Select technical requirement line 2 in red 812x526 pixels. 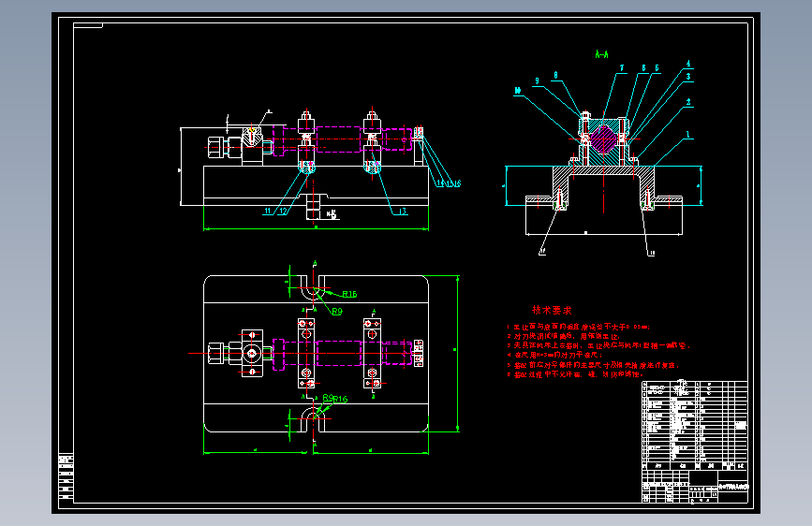click(564, 336)
